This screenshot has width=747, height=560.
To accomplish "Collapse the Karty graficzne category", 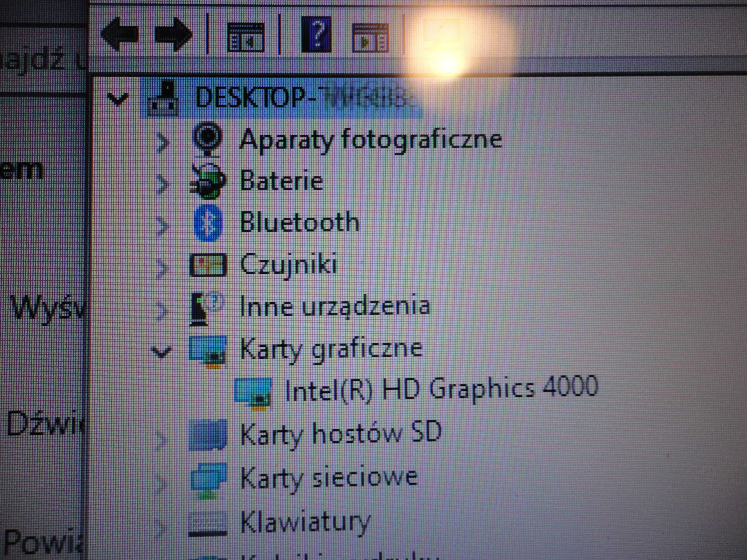I will (x=162, y=352).
